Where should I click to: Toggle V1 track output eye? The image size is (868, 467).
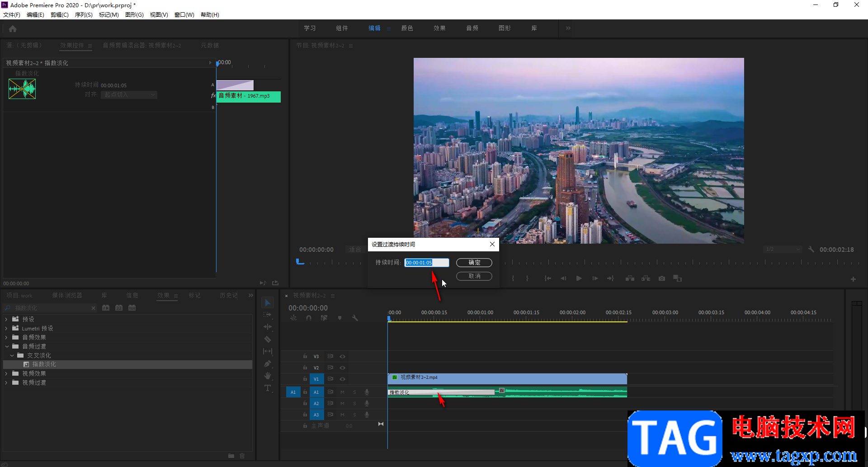[342, 379]
